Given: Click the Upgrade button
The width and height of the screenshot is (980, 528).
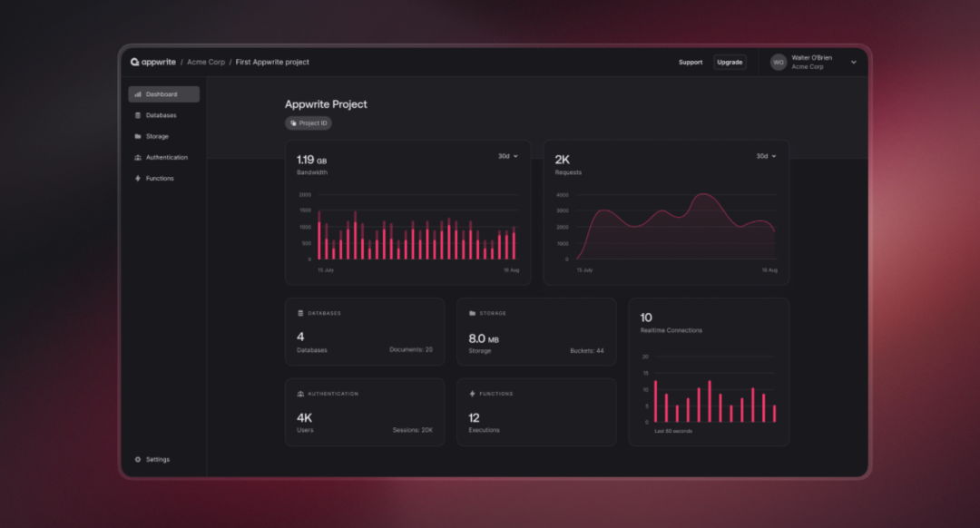Looking at the screenshot, I should [730, 63].
